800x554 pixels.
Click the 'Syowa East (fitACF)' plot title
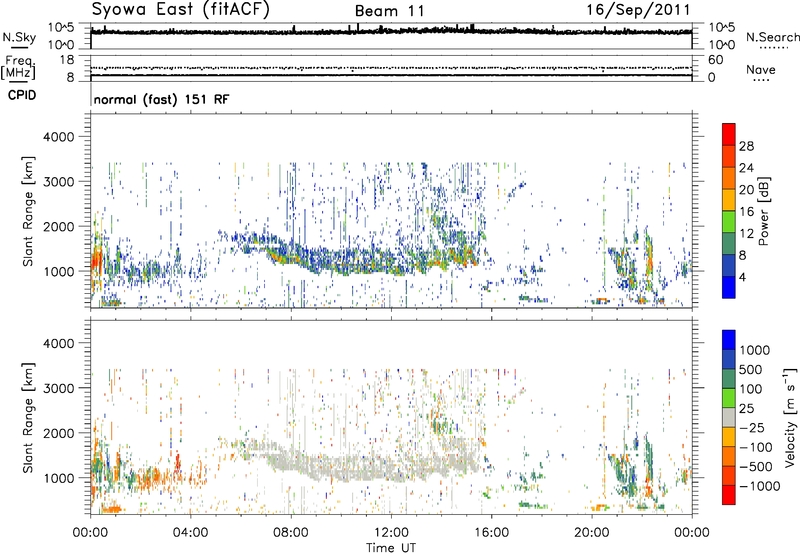[181, 9]
